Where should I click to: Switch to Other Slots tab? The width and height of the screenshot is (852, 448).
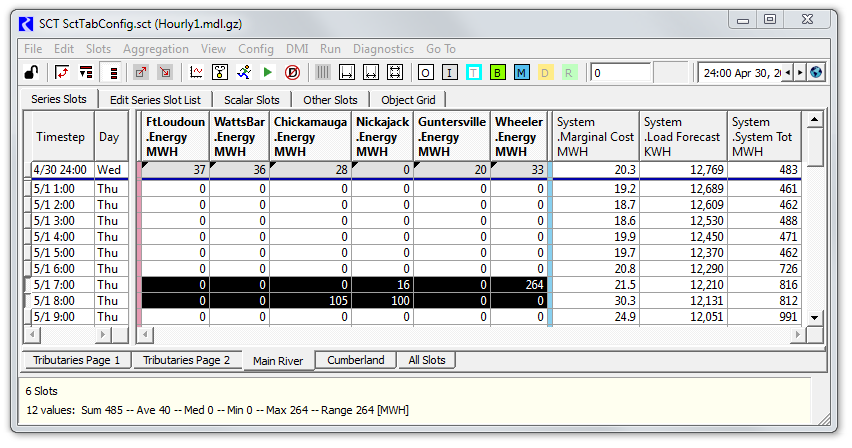click(330, 100)
